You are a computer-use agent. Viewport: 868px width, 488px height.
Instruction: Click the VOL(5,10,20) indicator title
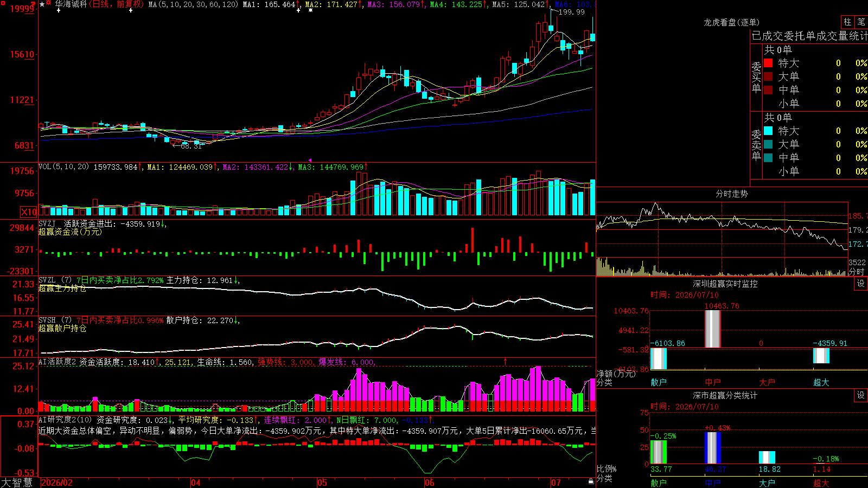coord(63,167)
